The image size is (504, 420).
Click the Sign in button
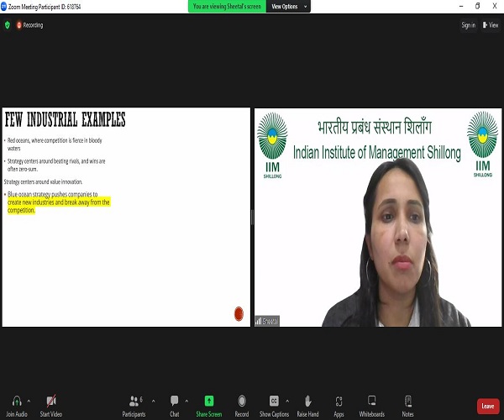469,25
